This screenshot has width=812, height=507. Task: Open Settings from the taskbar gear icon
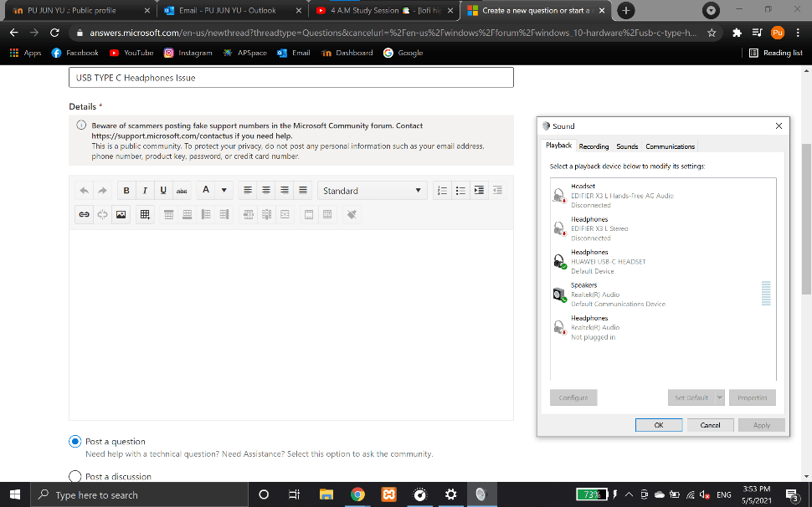(x=450, y=494)
